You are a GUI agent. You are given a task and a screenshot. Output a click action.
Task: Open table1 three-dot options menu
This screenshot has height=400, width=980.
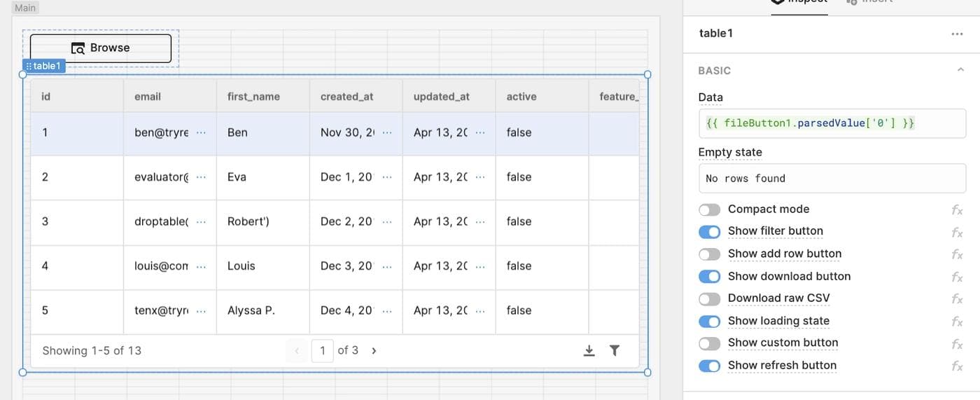(957, 34)
